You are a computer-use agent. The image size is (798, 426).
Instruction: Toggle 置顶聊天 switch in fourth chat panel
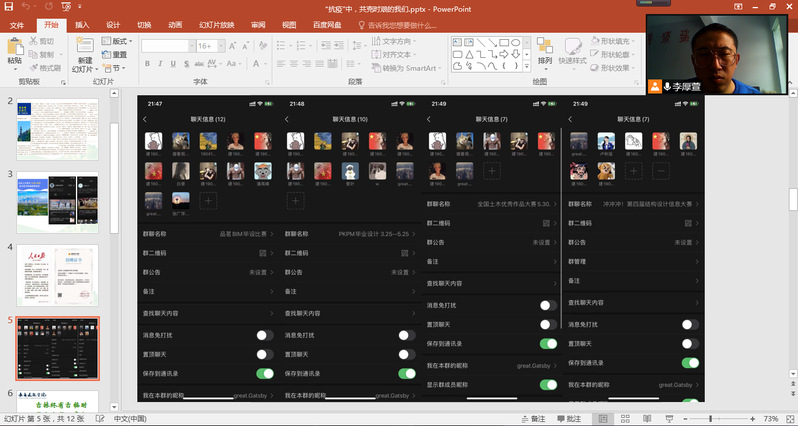pos(690,343)
